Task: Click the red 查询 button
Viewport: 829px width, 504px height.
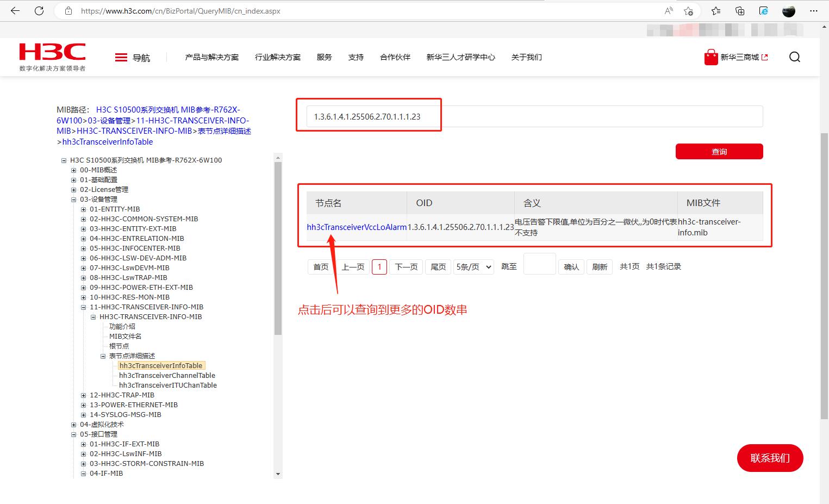Action: pos(719,152)
